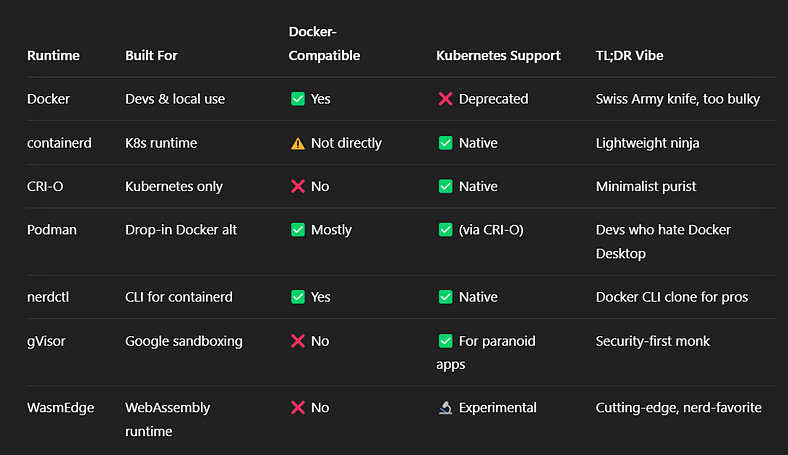Image resolution: width=788 pixels, height=455 pixels.
Task: Click the red X next to Deprecated
Action: tap(445, 99)
